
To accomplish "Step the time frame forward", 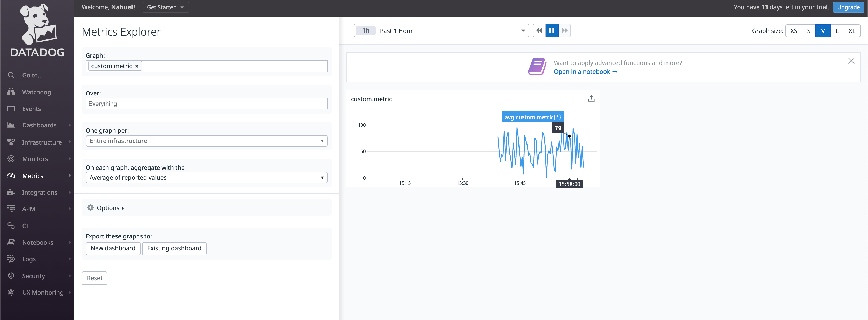I will point(564,31).
